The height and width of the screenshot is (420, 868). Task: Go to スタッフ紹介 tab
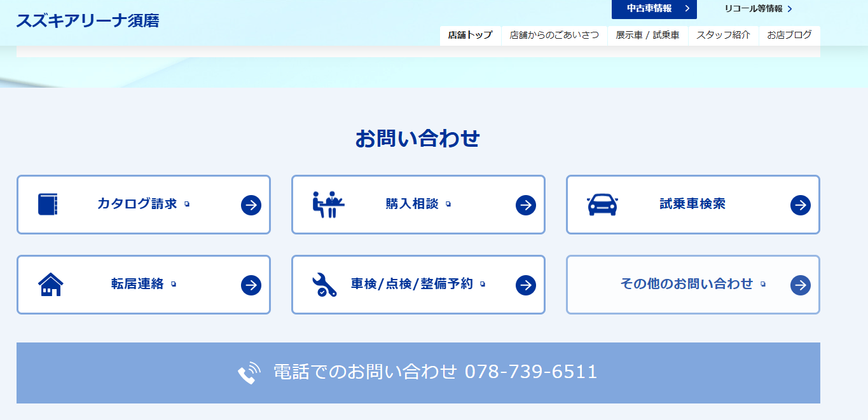723,36
